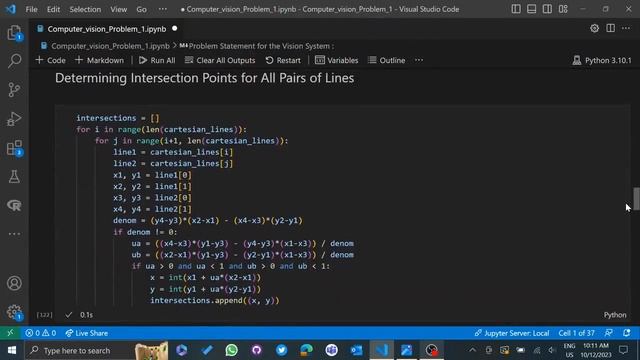The image size is (640, 360).
Task: Toggle the bottom panel layout icon
Action: (531, 9)
